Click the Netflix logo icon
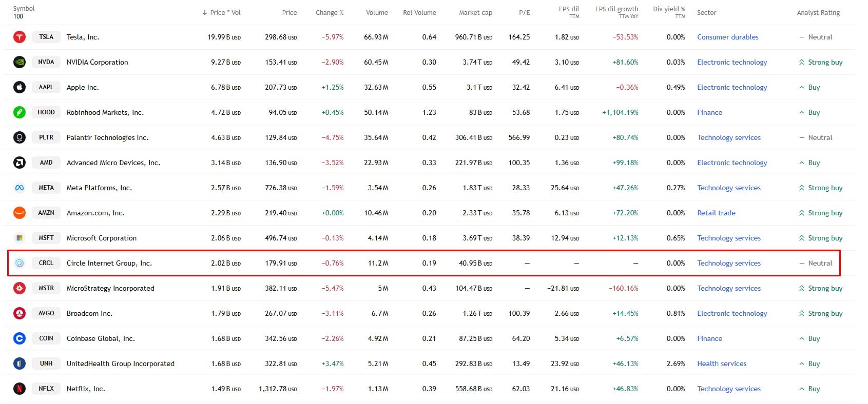The width and height of the screenshot is (868, 404). click(x=20, y=389)
